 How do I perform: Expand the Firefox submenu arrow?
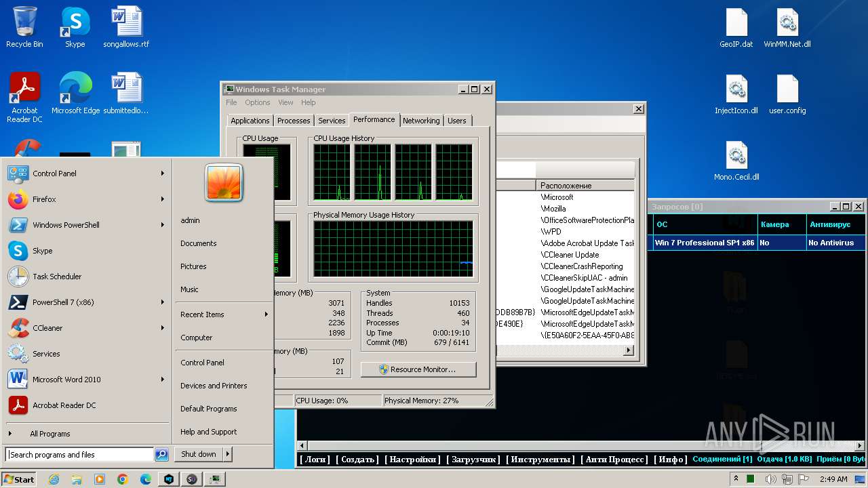pyautogui.click(x=163, y=199)
